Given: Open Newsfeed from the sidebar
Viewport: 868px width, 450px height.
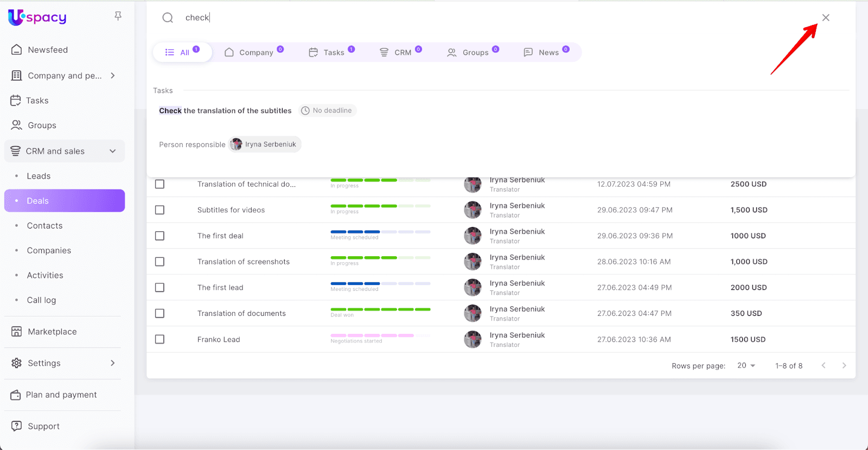Looking at the screenshot, I should click(x=48, y=50).
